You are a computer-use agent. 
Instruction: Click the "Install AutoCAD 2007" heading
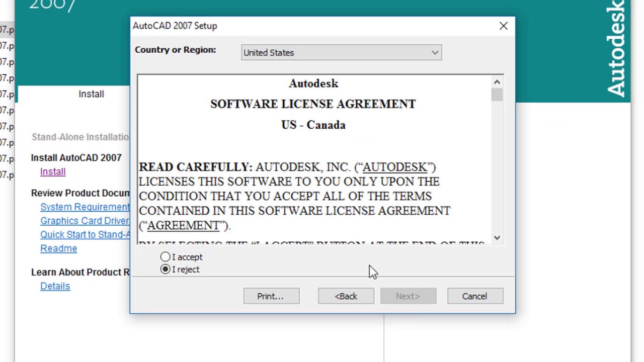pyautogui.click(x=76, y=158)
